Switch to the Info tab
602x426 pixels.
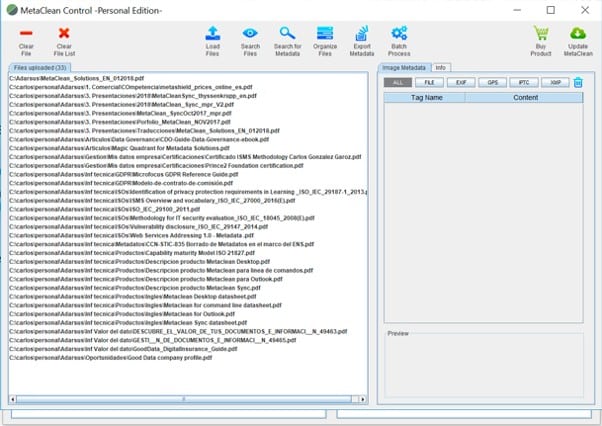coord(440,67)
